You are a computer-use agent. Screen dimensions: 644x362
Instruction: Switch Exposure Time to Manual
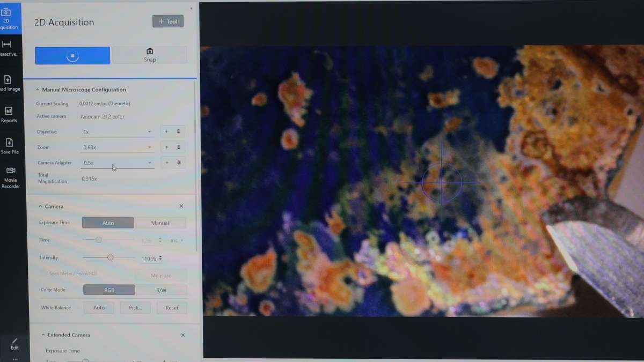[x=160, y=223]
